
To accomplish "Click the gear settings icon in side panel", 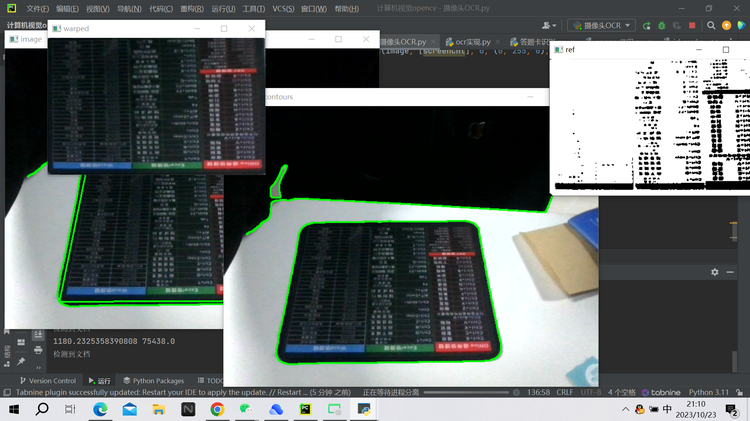I will (x=715, y=272).
